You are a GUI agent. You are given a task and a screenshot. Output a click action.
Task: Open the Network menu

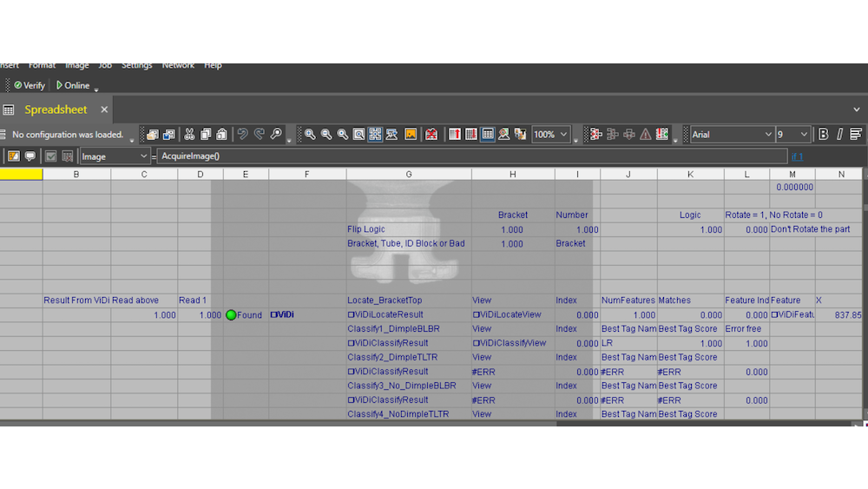point(178,65)
